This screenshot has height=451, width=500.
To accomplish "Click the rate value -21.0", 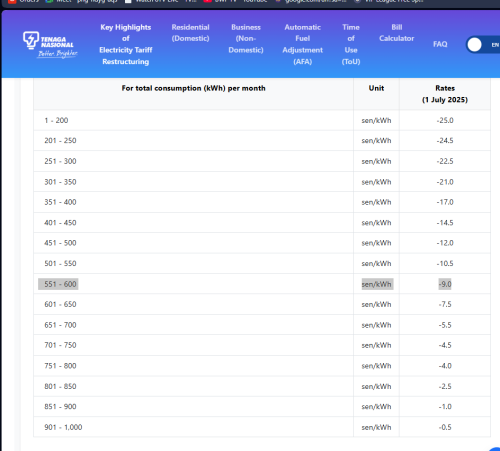I will tap(445, 182).
